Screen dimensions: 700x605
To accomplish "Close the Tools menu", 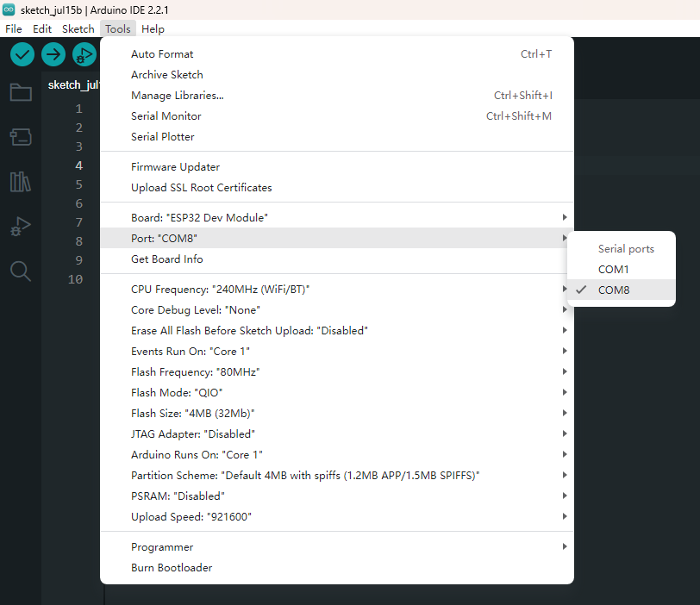I will 118,29.
